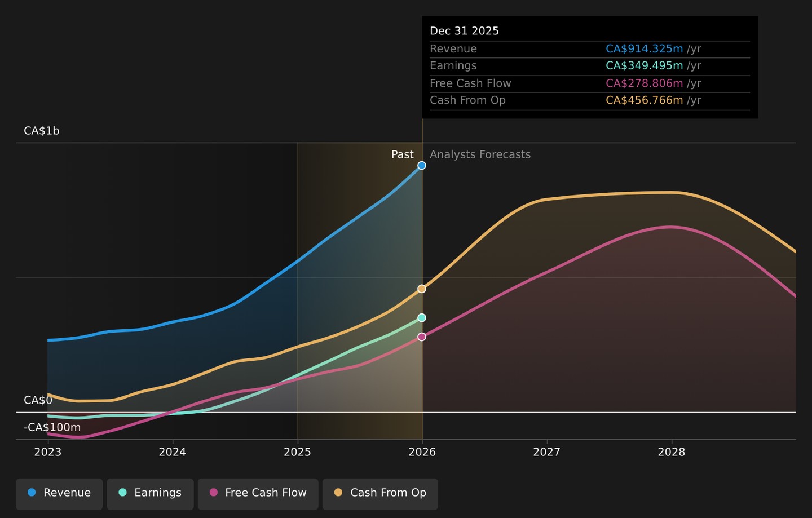Click the blue Revenue data point marker
812x518 pixels.
(x=422, y=166)
